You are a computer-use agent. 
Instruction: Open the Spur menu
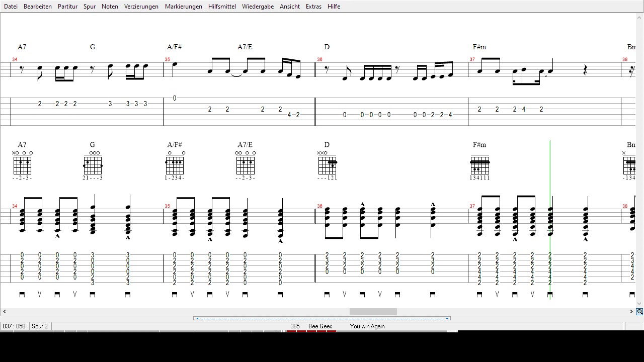[90, 7]
